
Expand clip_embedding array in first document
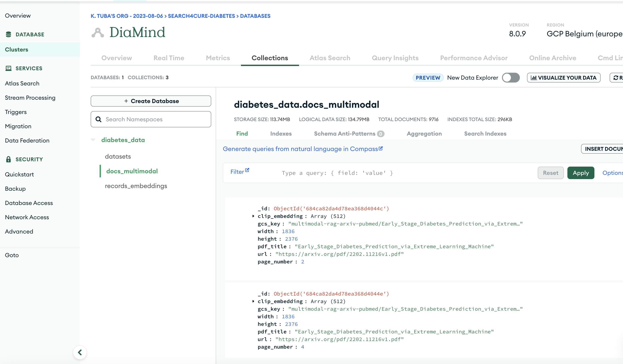253,216
